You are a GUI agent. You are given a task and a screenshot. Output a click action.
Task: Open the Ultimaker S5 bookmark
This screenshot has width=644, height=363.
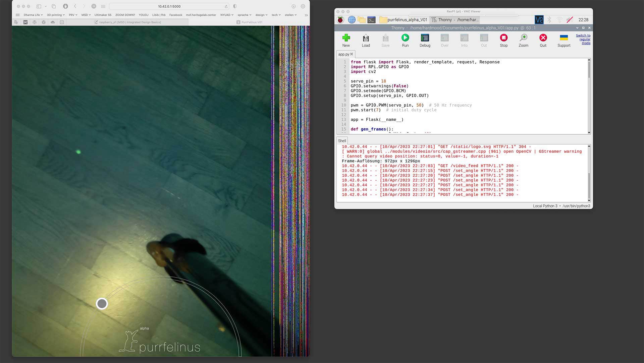pos(103,15)
